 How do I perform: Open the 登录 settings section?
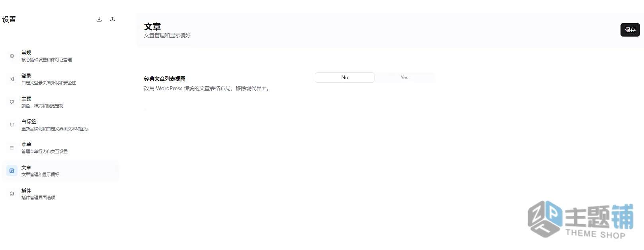(x=60, y=79)
